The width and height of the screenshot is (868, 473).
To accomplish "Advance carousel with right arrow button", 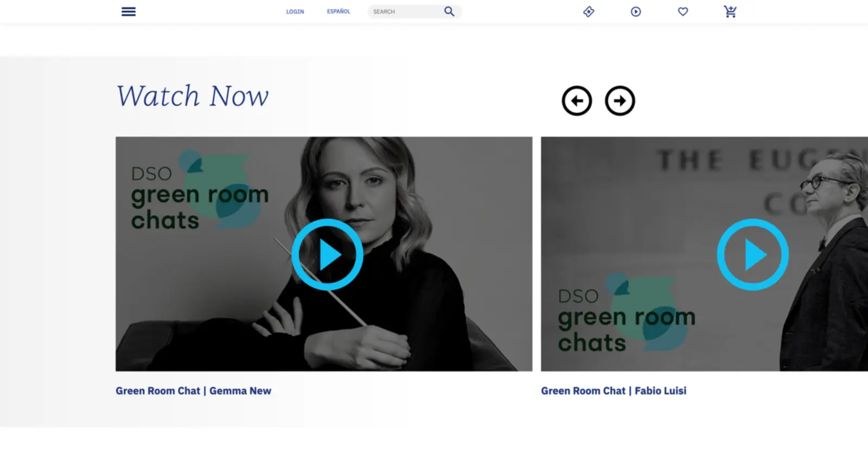I will [620, 101].
